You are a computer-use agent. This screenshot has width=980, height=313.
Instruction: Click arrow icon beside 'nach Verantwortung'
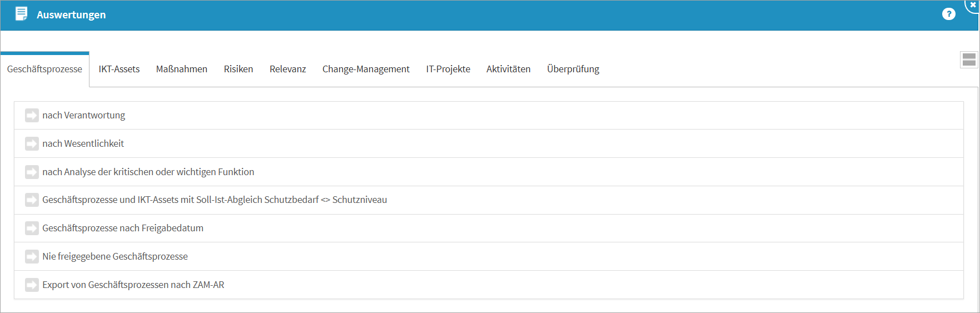click(x=32, y=116)
